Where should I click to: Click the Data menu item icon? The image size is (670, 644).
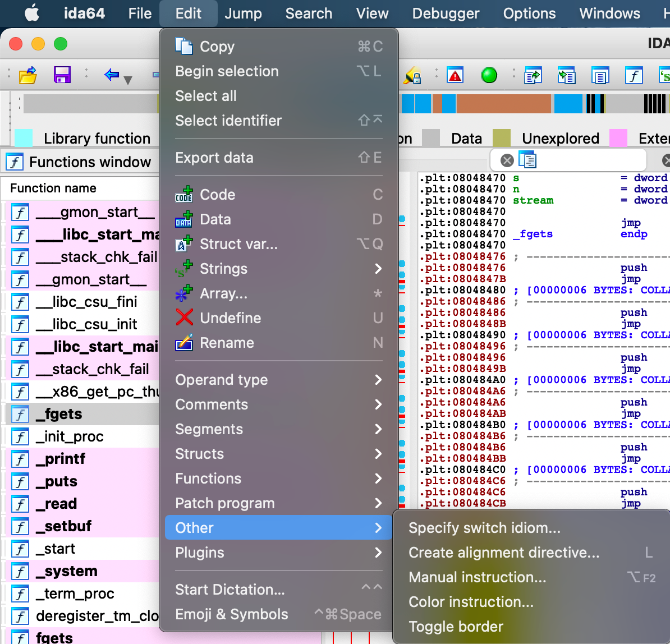point(184,219)
